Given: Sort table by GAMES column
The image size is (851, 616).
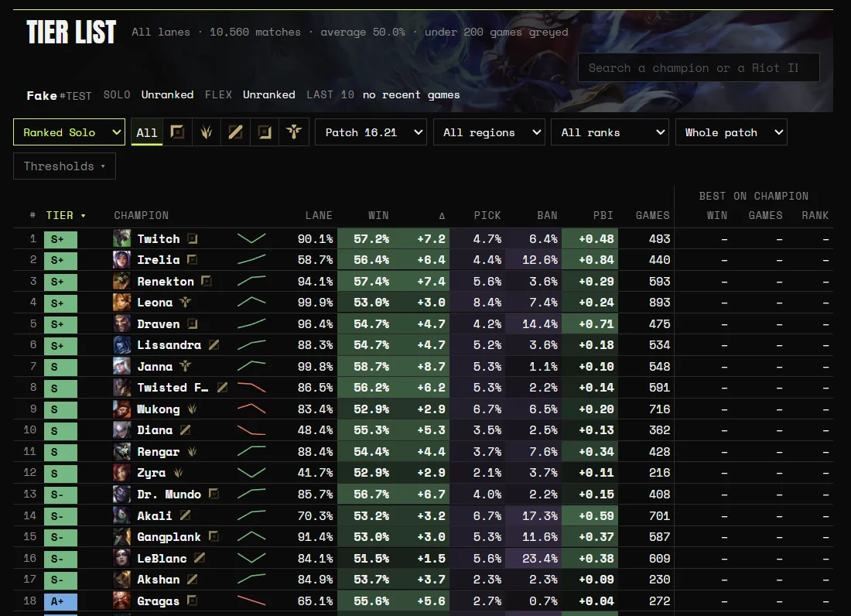Looking at the screenshot, I should pyautogui.click(x=652, y=215).
